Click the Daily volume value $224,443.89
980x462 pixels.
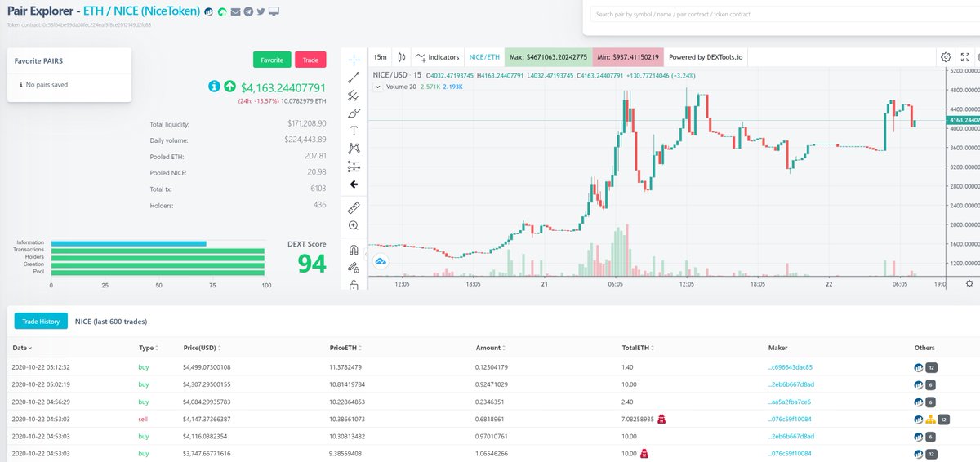[x=307, y=140]
